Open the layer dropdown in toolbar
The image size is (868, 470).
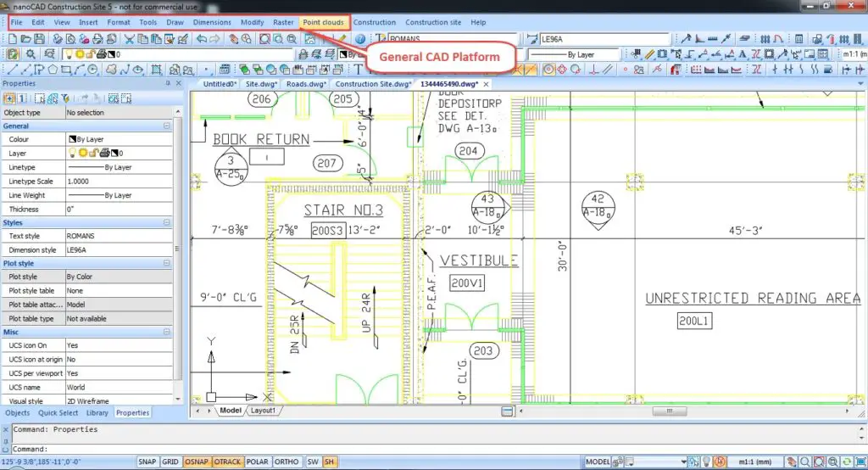tap(178, 54)
